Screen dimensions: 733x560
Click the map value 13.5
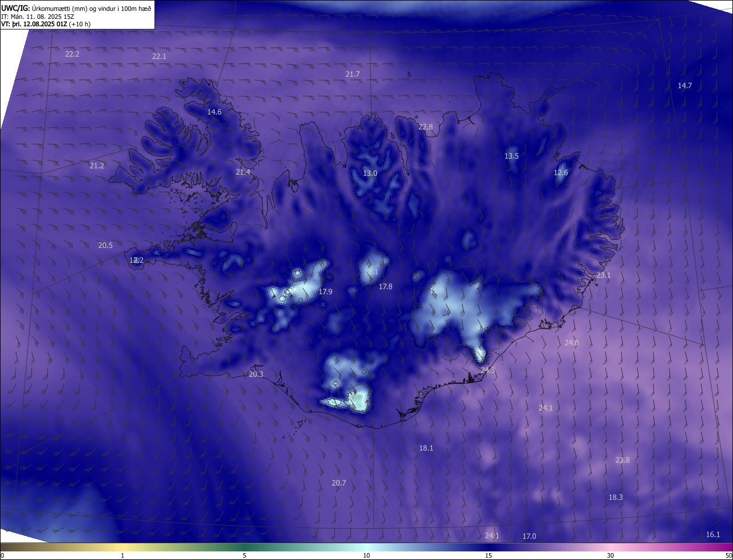click(511, 156)
